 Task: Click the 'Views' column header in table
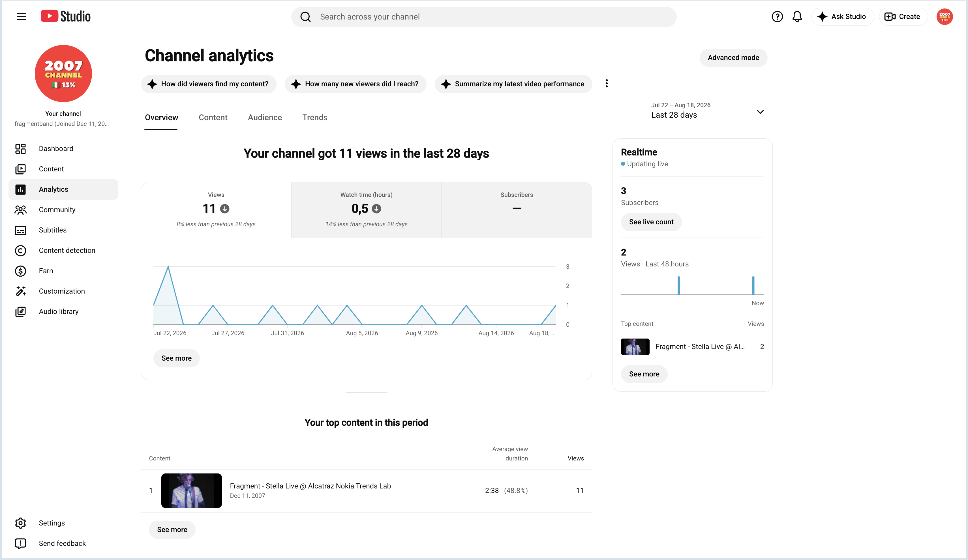[575, 458]
